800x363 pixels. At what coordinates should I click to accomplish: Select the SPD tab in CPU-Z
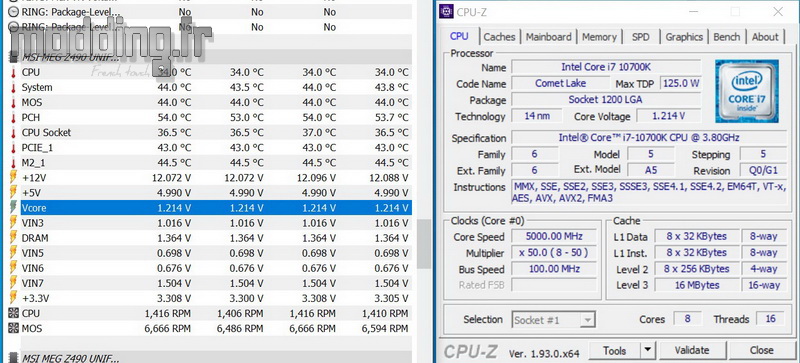[x=641, y=37]
